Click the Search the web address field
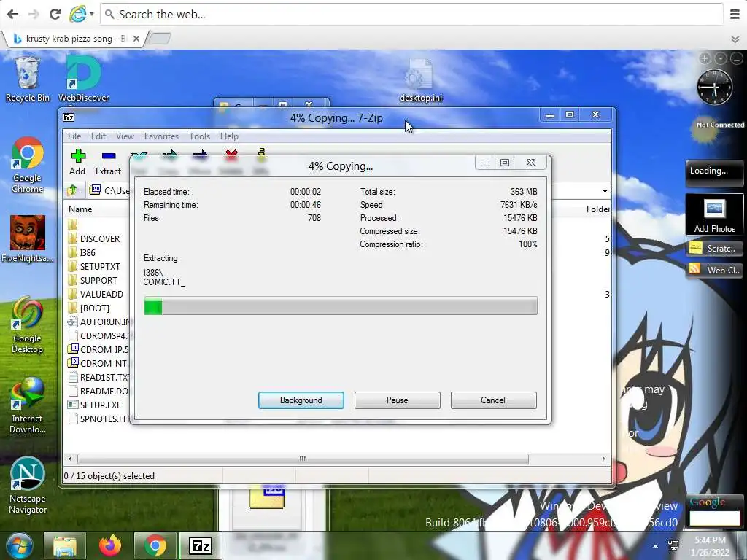The height and width of the screenshot is (560, 747). (412, 15)
